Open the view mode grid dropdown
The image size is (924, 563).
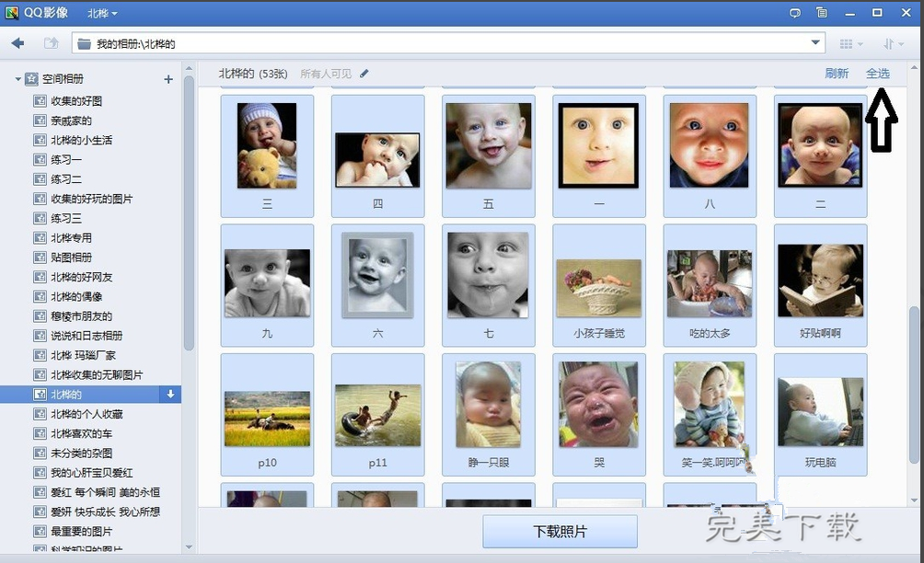tap(851, 44)
